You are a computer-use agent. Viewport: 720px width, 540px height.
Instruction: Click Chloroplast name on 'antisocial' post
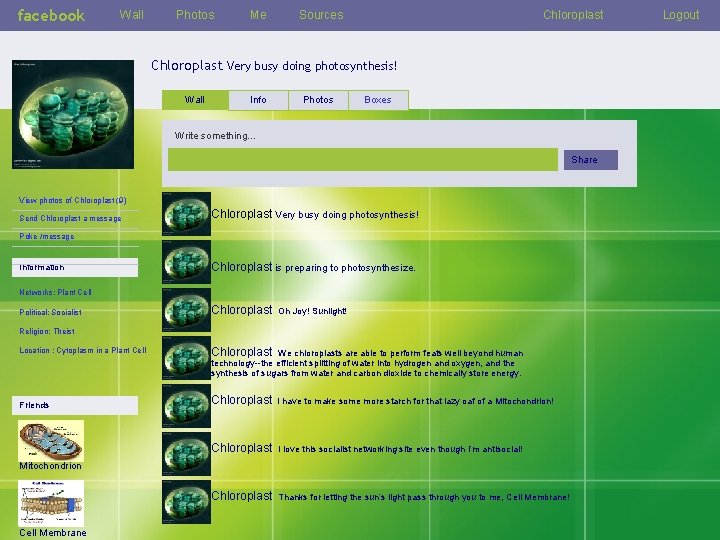coord(242,448)
